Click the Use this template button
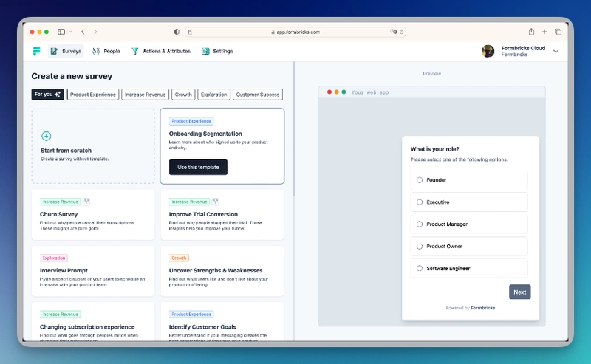The width and height of the screenshot is (591, 364). point(198,167)
